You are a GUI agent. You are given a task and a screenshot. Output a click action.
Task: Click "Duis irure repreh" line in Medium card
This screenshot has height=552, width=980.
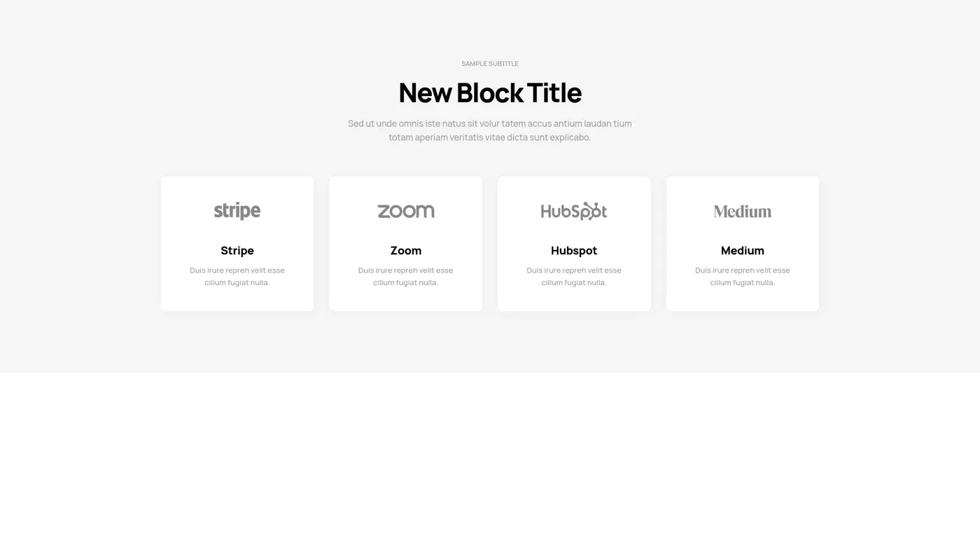click(x=742, y=270)
